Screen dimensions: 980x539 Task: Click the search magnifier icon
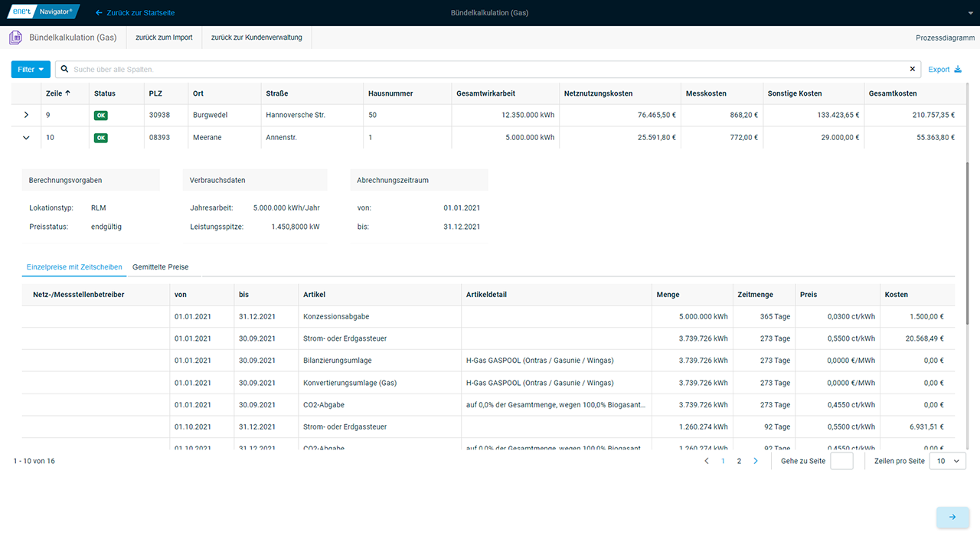64,70
